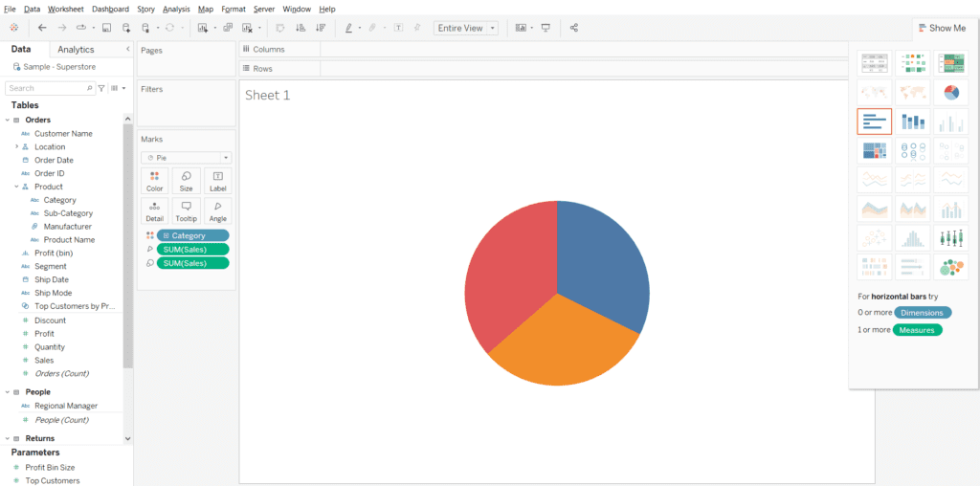Select the circle views chart type
980x486 pixels.
912,150
